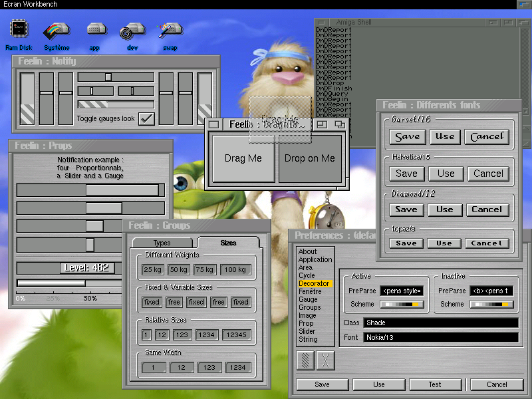Select Application in the Preferences list
Viewport: 532px width, 399px height.
(315, 259)
